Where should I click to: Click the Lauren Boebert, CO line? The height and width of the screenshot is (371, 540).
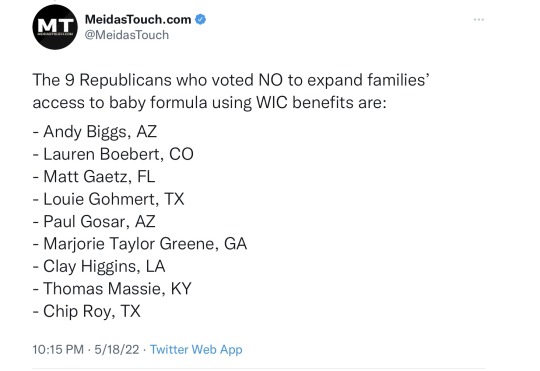pos(113,154)
